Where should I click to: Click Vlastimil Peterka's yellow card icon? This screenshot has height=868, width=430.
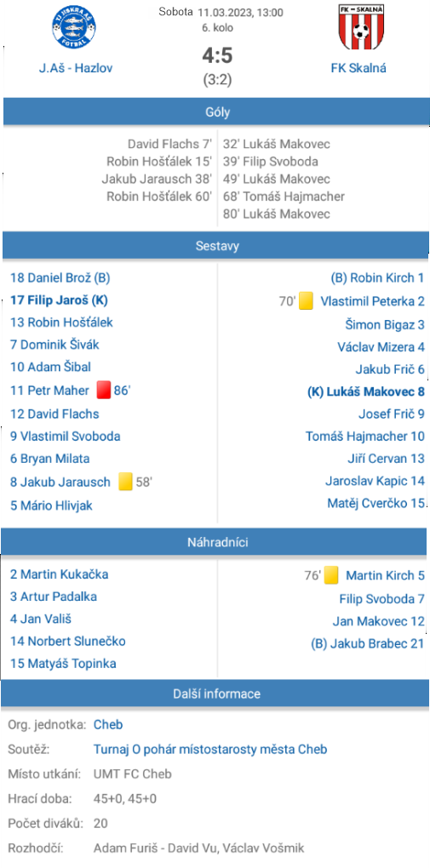tap(306, 301)
